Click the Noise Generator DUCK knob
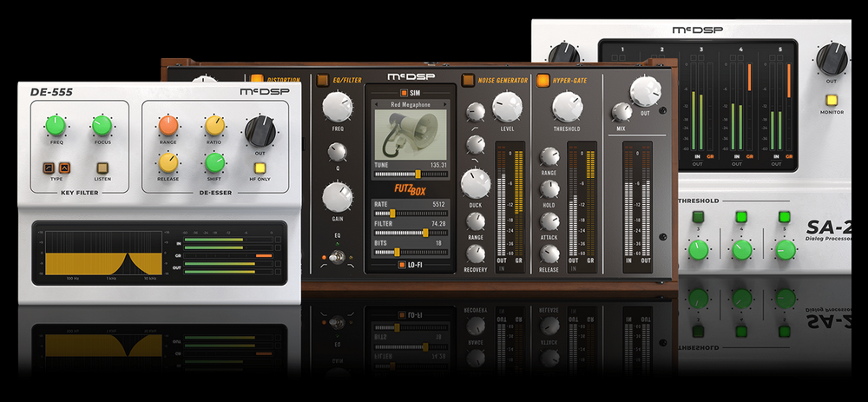This screenshot has height=402, width=868. [x=476, y=184]
